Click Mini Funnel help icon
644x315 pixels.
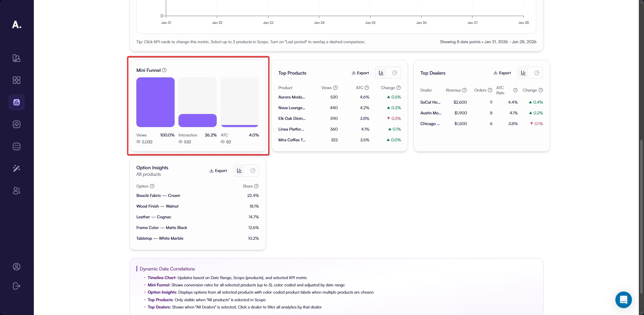164,70
